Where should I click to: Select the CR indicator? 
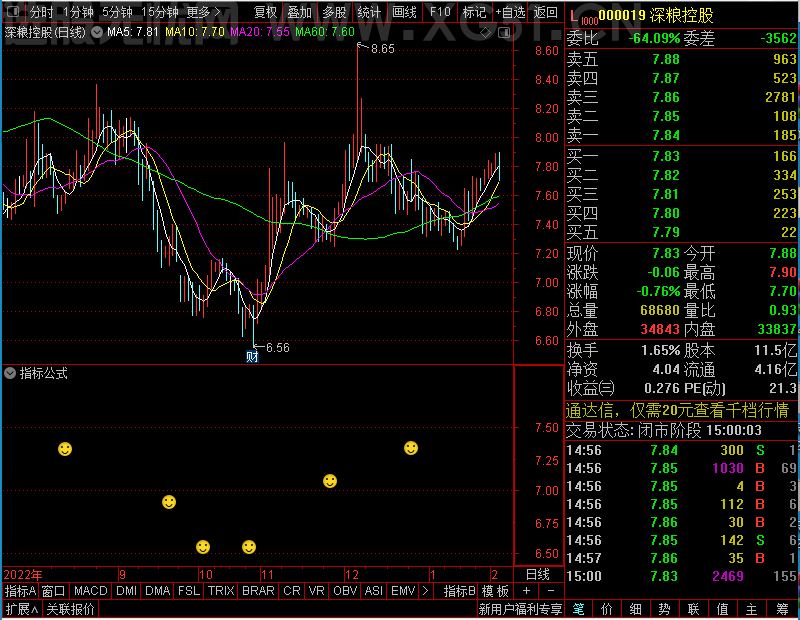click(292, 591)
